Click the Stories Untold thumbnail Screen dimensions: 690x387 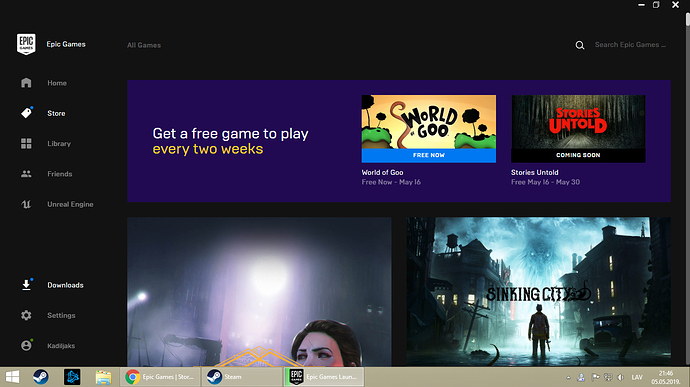point(578,122)
